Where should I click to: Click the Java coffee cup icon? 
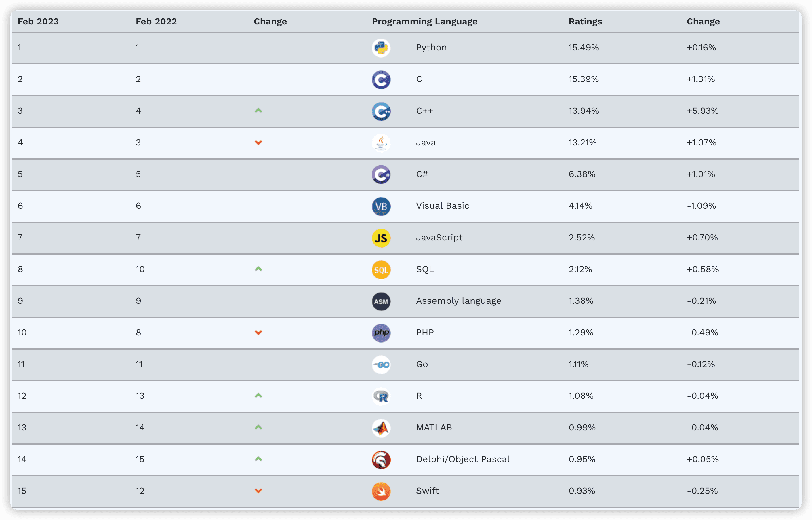[x=381, y=143]
